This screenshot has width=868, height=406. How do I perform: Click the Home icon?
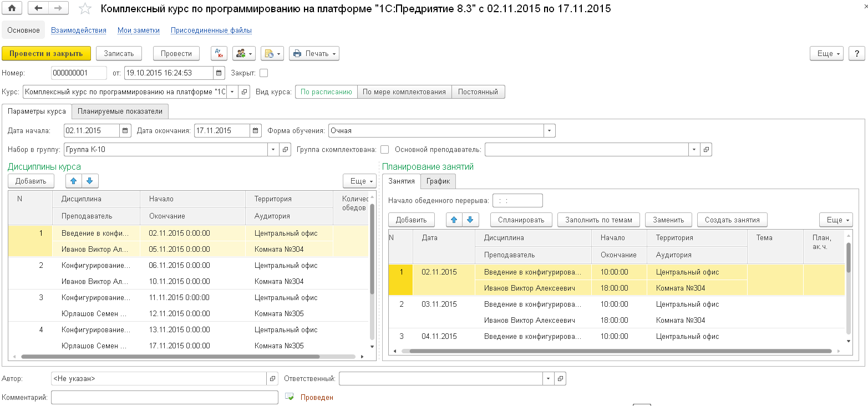coord(11,8)
